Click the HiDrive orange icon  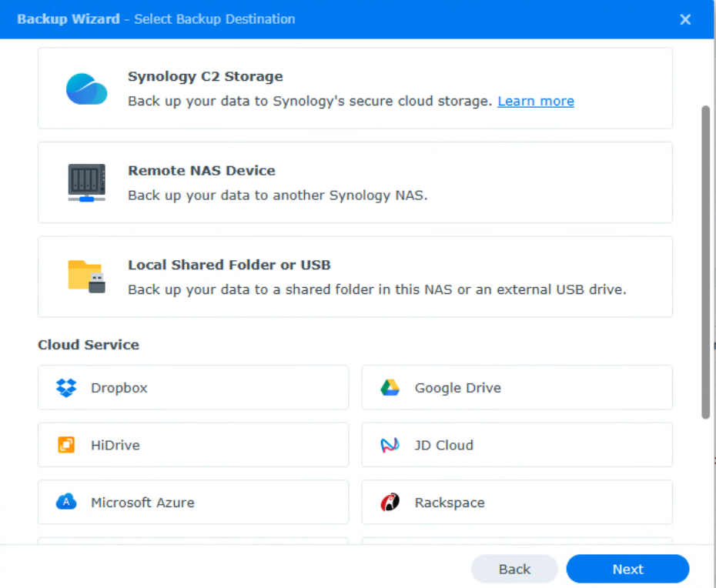coord(66,445)
